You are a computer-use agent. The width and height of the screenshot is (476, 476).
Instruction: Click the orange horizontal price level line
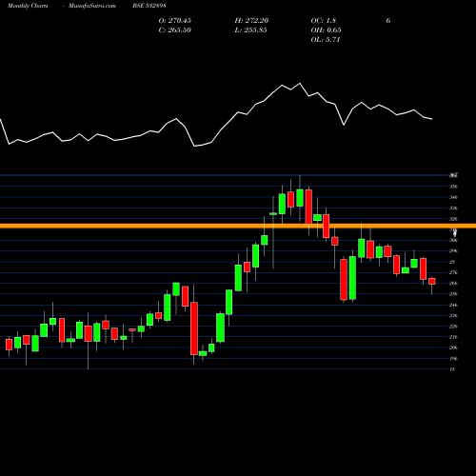point(238,226)
